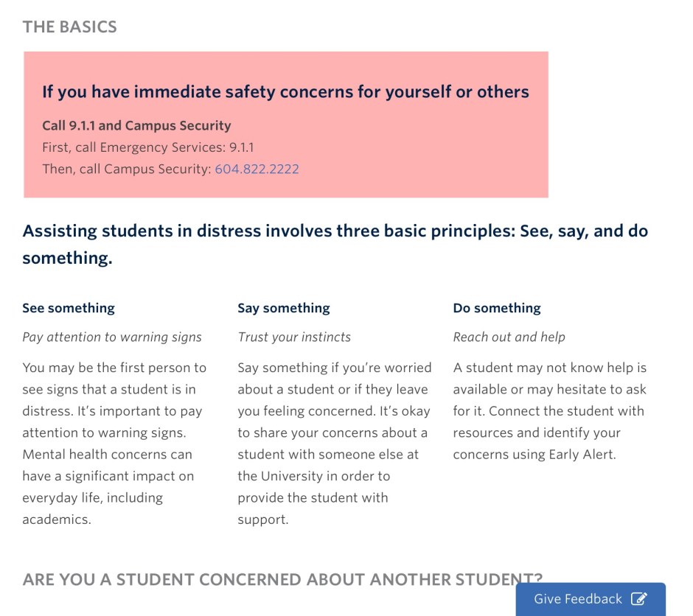Click the Do something column heading

[497, 308]
